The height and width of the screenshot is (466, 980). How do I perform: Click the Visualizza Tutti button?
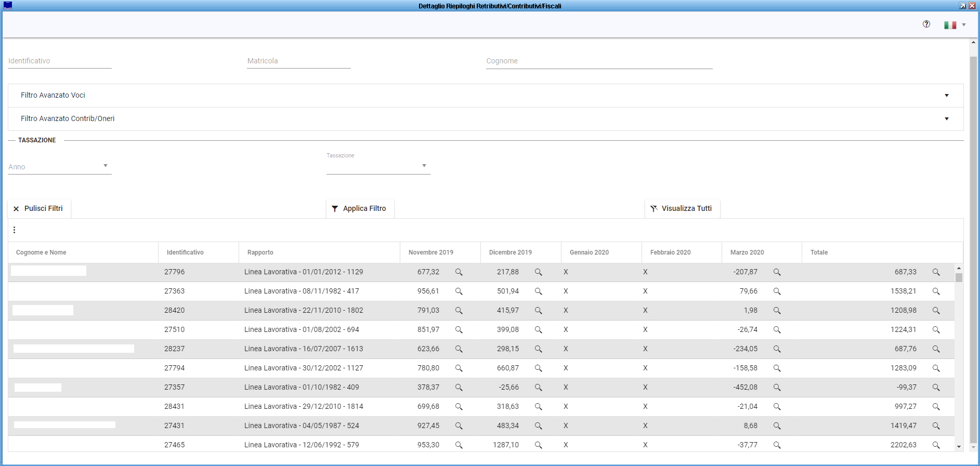tap(682, 208)
